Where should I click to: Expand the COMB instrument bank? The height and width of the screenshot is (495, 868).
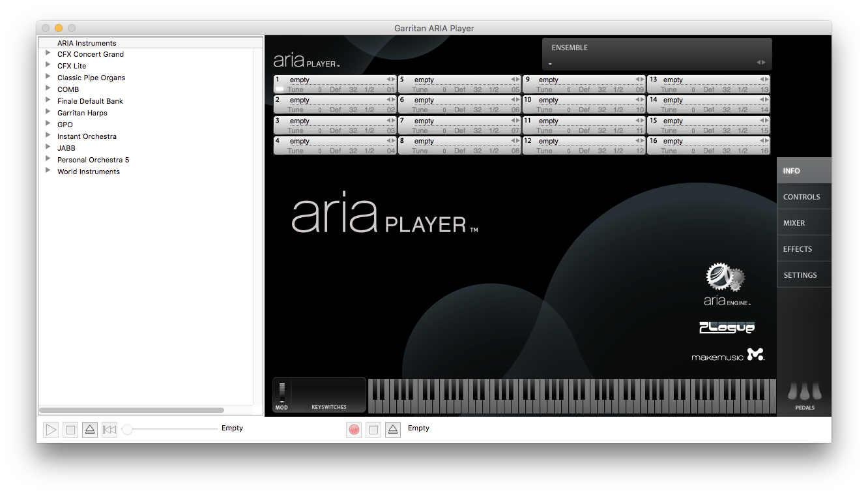click(x=48, y=89)
